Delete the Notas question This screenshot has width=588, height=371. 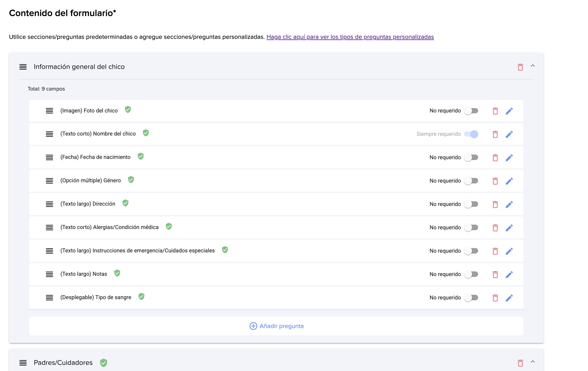pyautogui.click(x=495, y=275)
